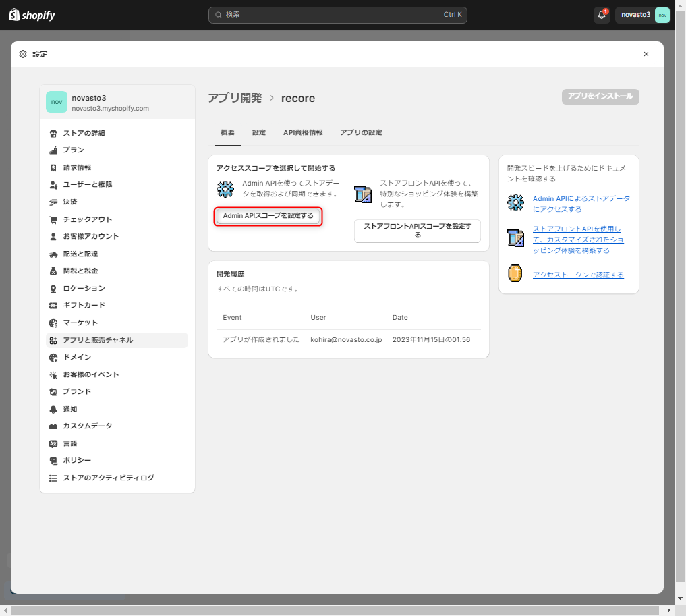Click the access token coin icon

515,273
